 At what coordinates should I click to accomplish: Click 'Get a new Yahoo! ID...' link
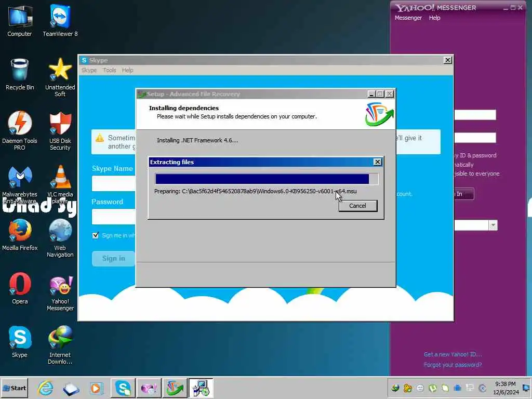(453, 354)
